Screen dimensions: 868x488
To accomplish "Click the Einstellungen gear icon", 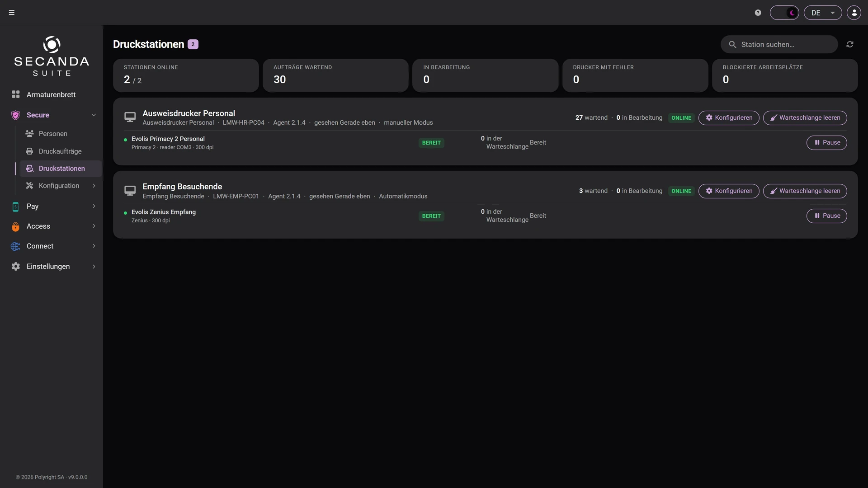I will click(x=15, y=267).
